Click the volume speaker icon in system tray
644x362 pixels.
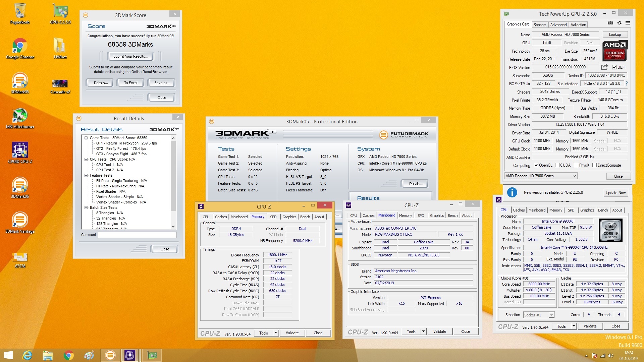click(x=610, y=356)
